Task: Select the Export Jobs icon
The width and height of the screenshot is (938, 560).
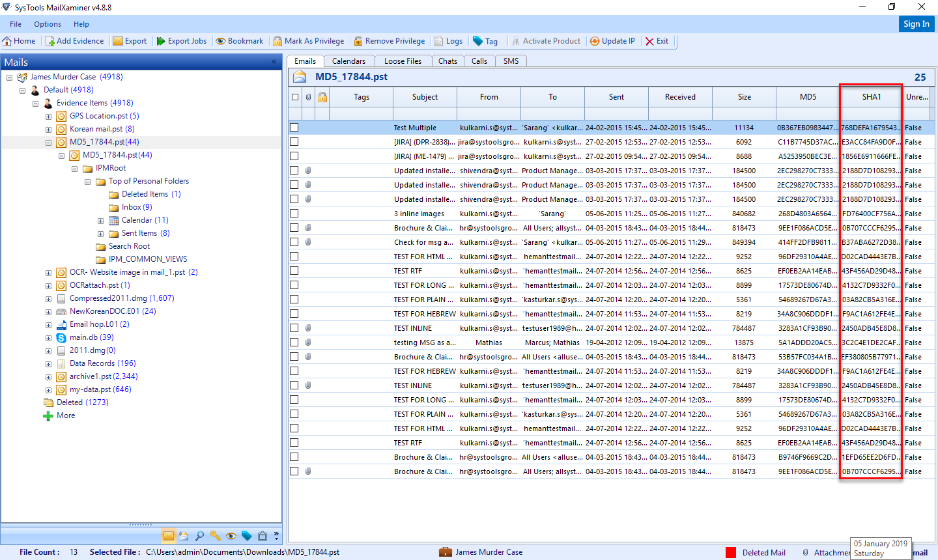Action: 182,40
